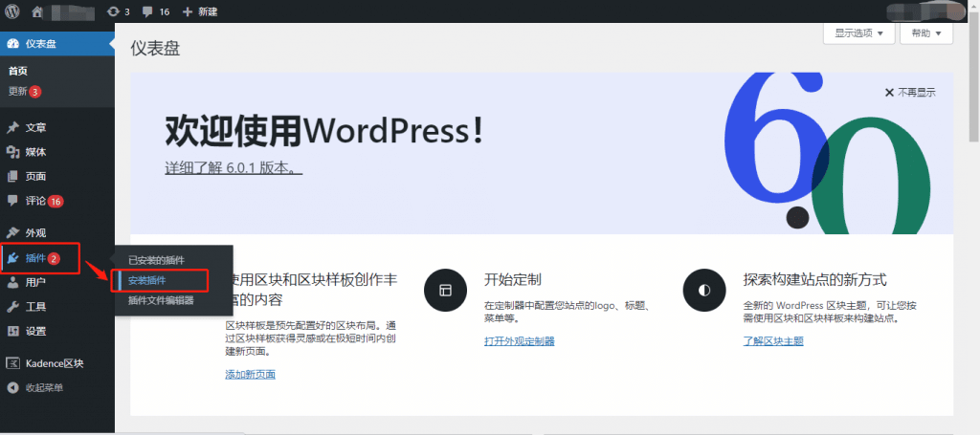Follow the 了解区块主题 link
The width and height of the screenshot is (980, 435).
tap(773, 340)
